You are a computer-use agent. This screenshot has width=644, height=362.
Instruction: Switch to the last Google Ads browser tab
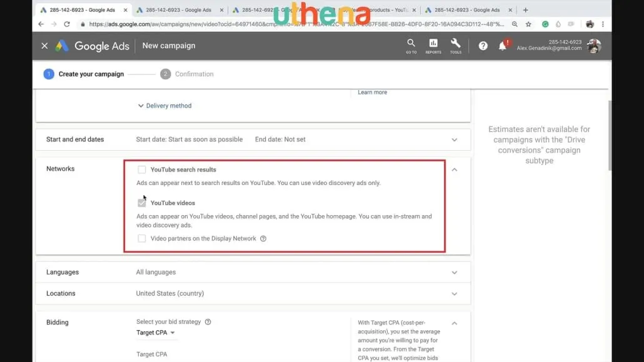(x=467, y=10)
